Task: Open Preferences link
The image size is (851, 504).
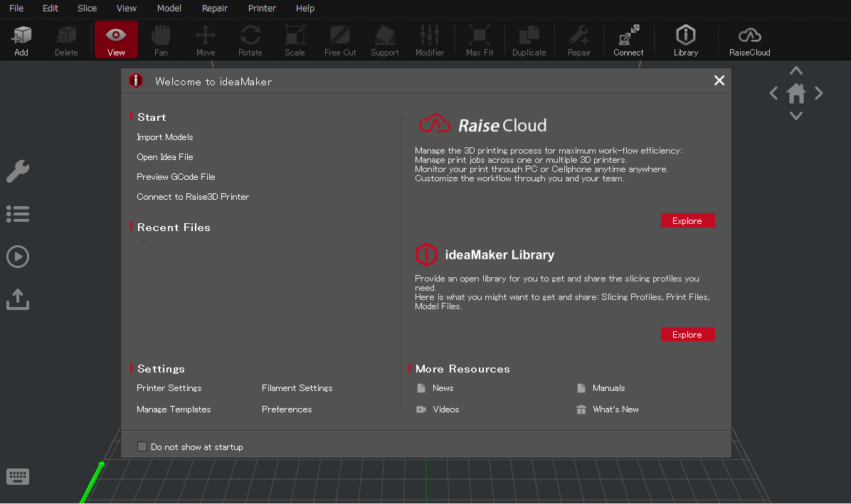Action: point(287,409)
